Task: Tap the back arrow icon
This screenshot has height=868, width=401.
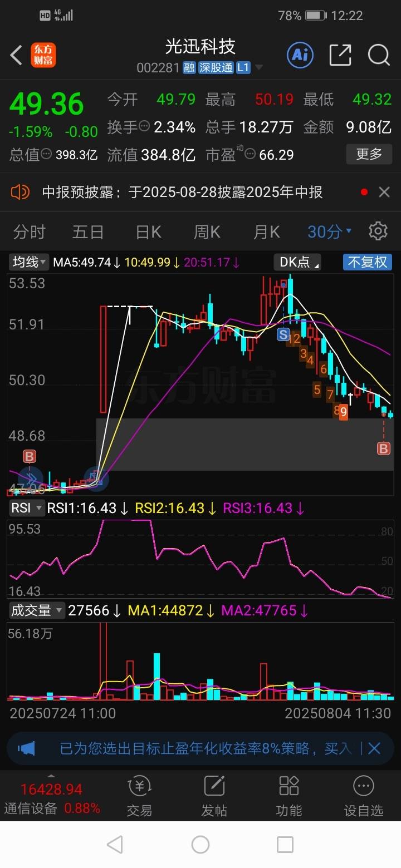Action: coord(17,55)
